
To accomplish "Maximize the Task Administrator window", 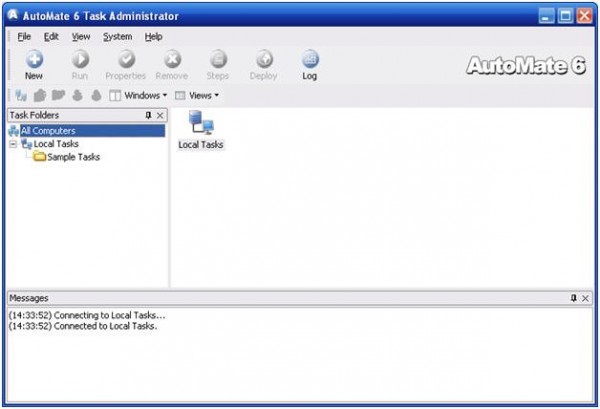I will 565,16.
